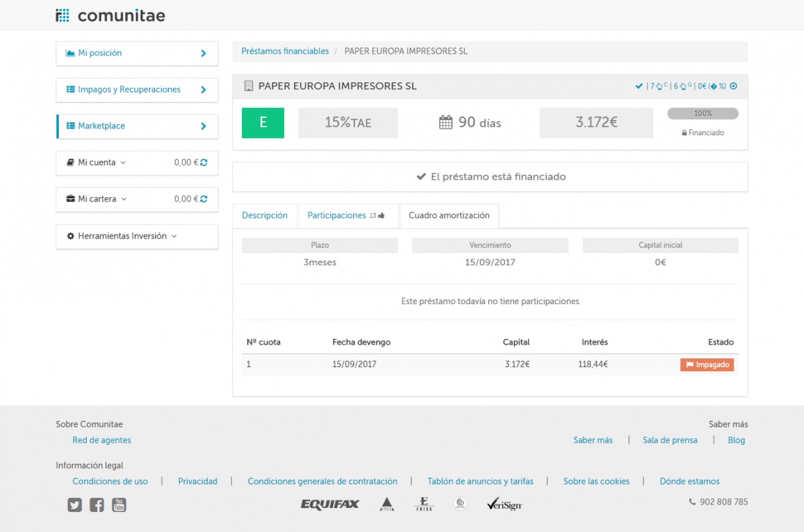Screen dimensions: 804x532
Task: Switch to the Descripción tab
Action: 265,216
